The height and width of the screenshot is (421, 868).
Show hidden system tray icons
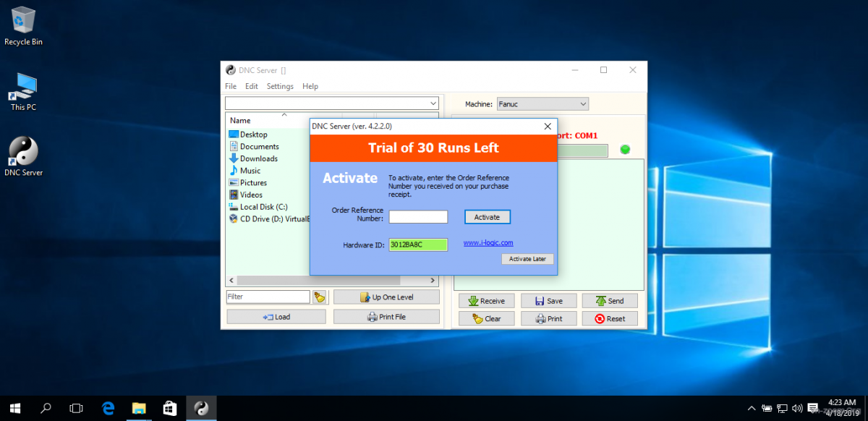(x=752, y=409)
